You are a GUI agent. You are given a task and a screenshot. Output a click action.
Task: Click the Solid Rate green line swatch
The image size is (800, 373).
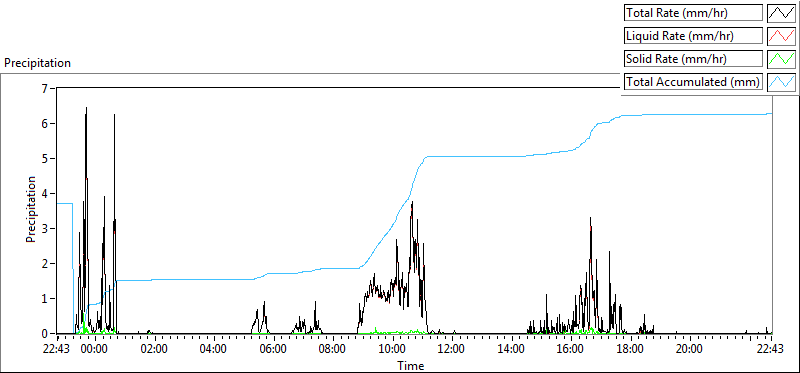click(x=781, y=59)
